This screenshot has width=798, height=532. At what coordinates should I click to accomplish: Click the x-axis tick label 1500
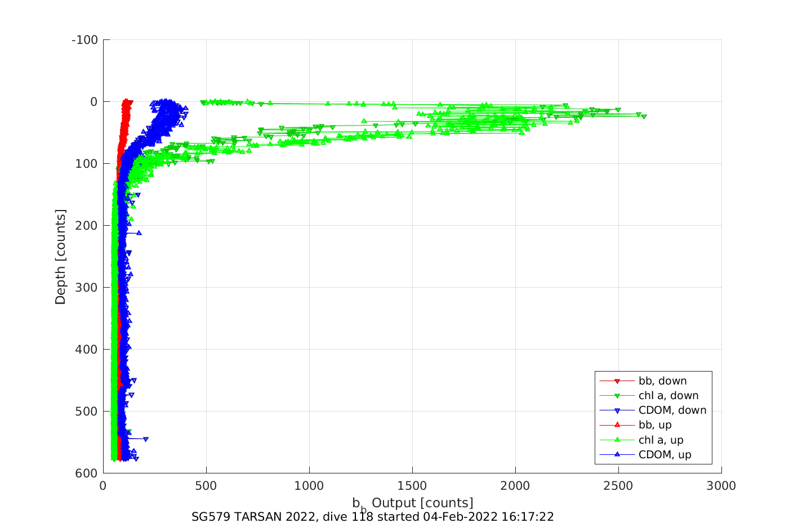(x=412, y=486)
